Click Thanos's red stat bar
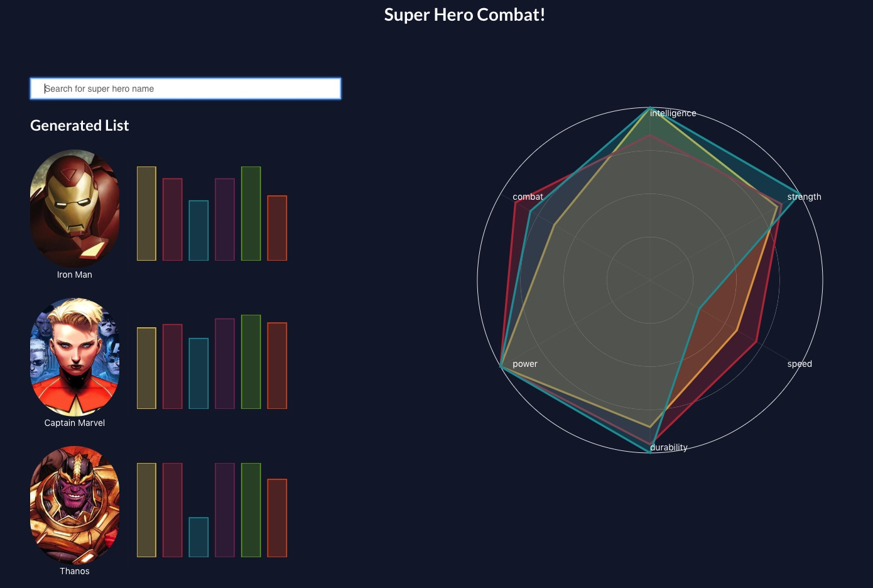873x588 pixels. 173,510
